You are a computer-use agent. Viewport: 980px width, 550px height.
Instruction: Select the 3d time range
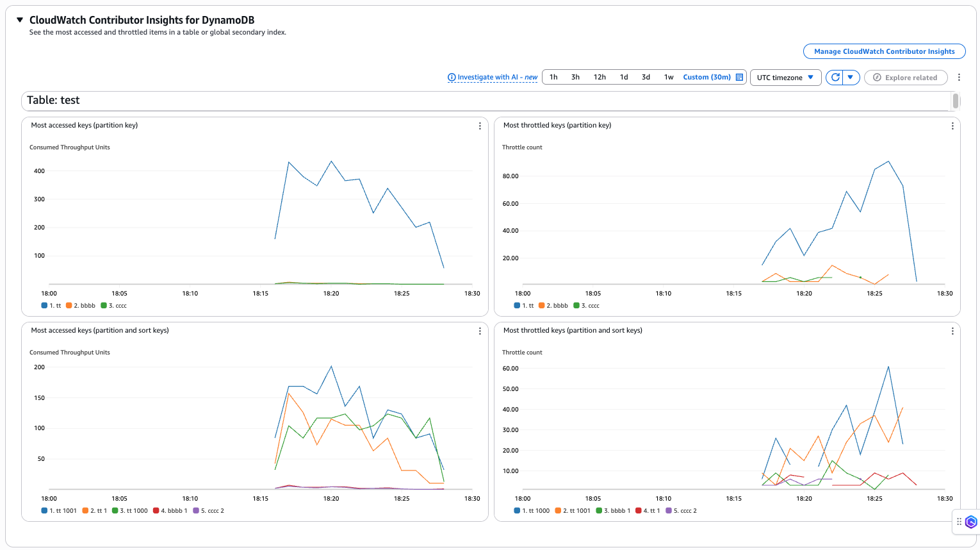click(646, 76)
